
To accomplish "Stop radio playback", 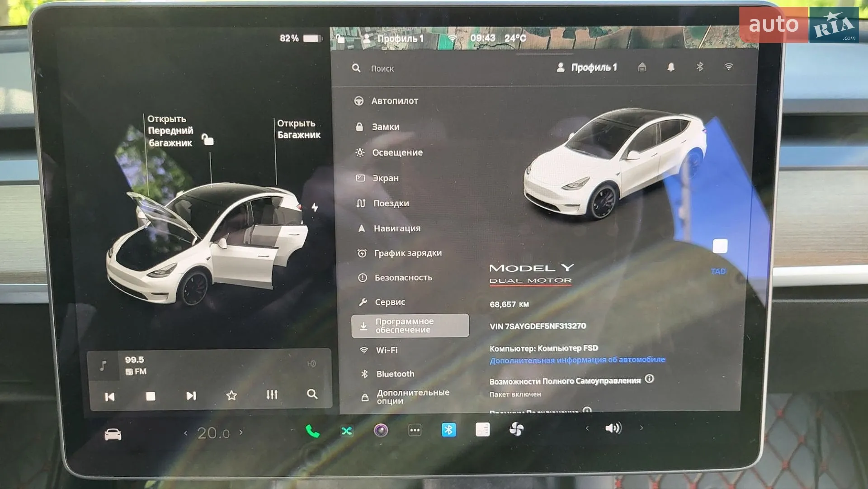I will 151,396.
